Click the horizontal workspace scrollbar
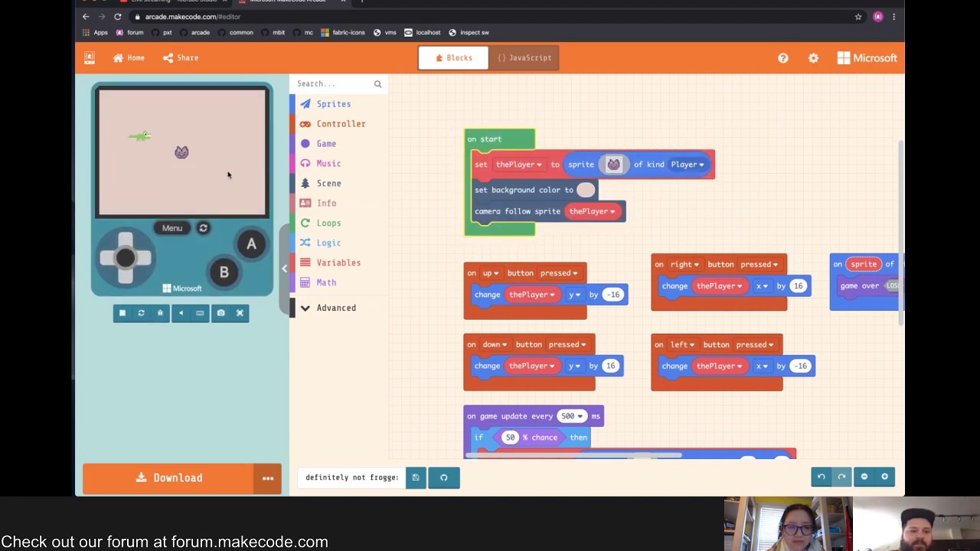This screenshot has height=551, width=980. (573, 456)
